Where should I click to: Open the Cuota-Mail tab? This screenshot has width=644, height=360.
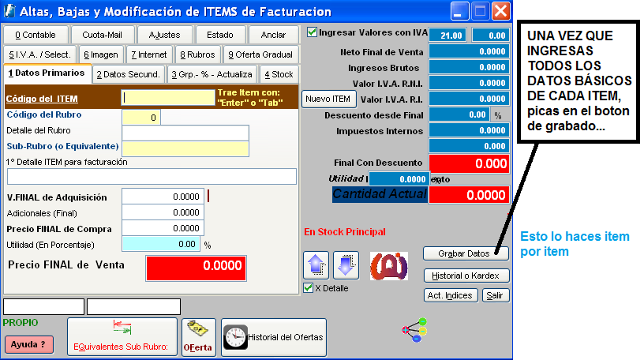click(103, 35)
